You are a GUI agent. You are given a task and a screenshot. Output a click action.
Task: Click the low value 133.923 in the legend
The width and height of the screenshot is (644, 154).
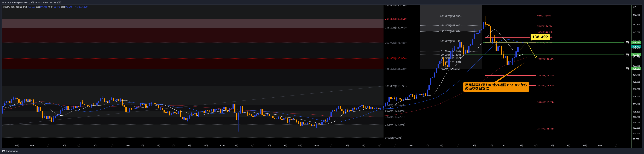[x=56, y=7]
